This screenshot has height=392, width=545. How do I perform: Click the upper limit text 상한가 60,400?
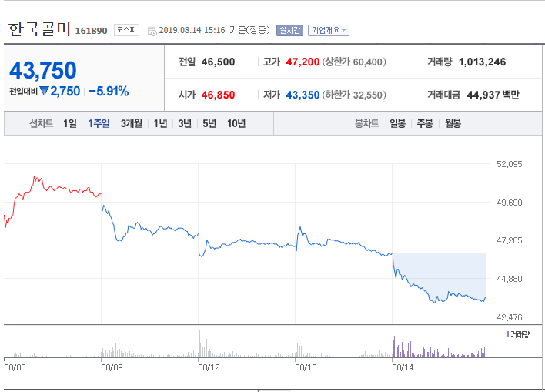pyautogui.click(x=354, y=62)
